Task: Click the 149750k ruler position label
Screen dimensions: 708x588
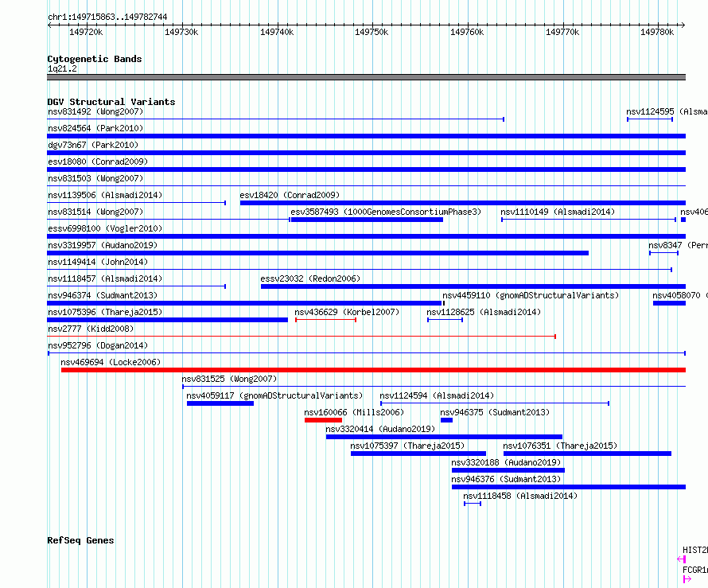Action: [372, 32]
